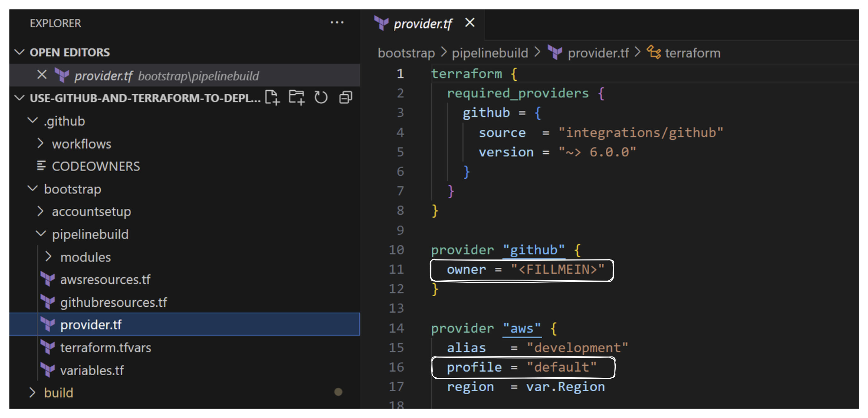Click the Refresh Explorer icon
The image size is (868, 418).
point(321,97)
